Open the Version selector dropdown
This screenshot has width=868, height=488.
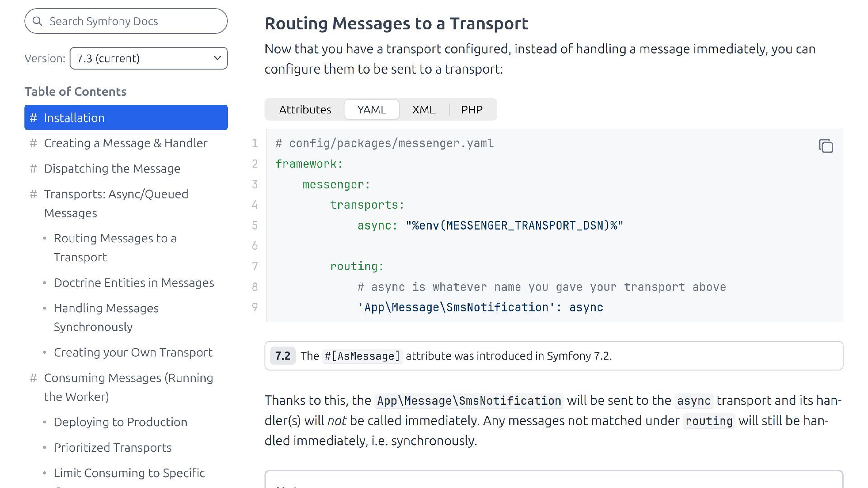148,58
